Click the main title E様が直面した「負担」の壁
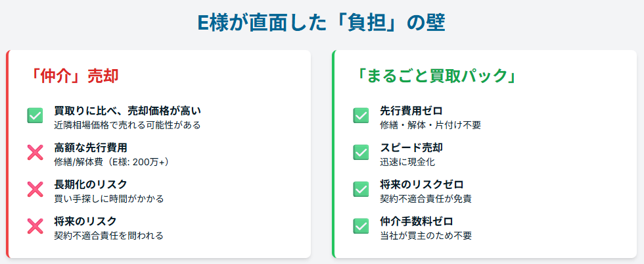The image size is (644, 264). 322,23
